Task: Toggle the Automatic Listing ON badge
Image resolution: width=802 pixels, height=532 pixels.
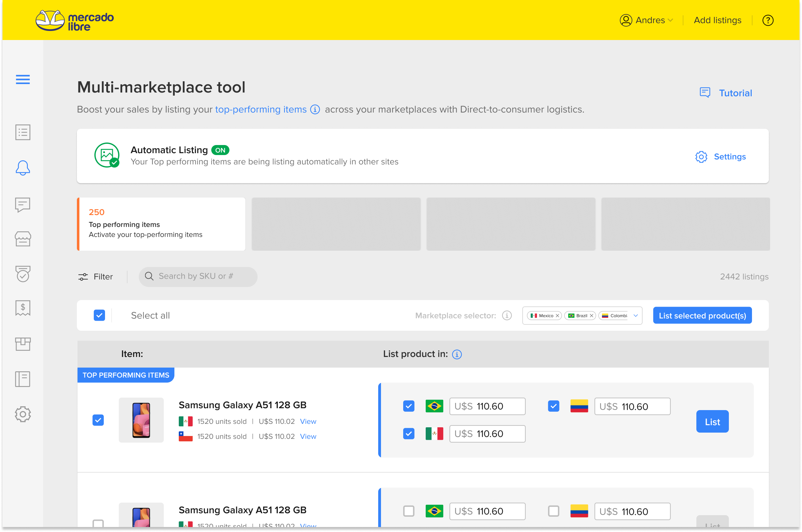Action: pyautogui.click(x=220, y=150)
